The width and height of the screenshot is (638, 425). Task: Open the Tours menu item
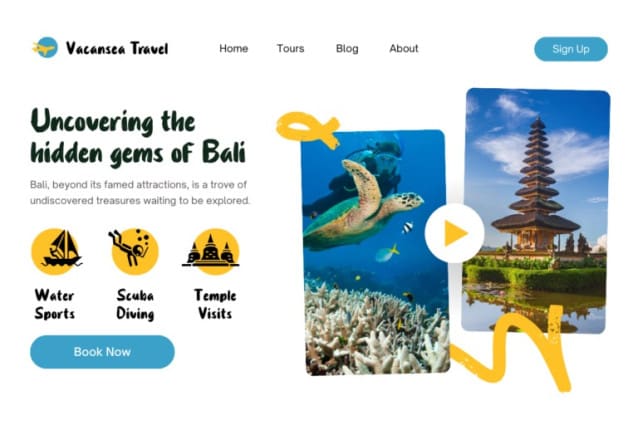291,48
